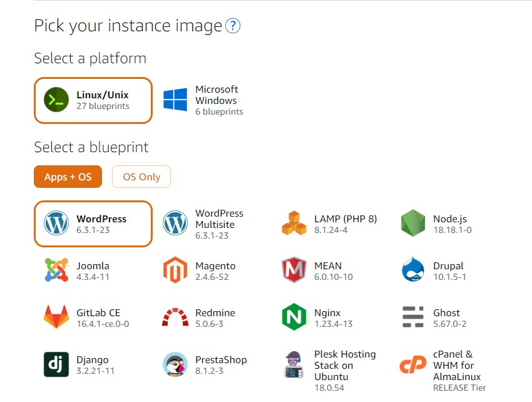Pick the cPanel & WHM logo icon

(413, 364)
